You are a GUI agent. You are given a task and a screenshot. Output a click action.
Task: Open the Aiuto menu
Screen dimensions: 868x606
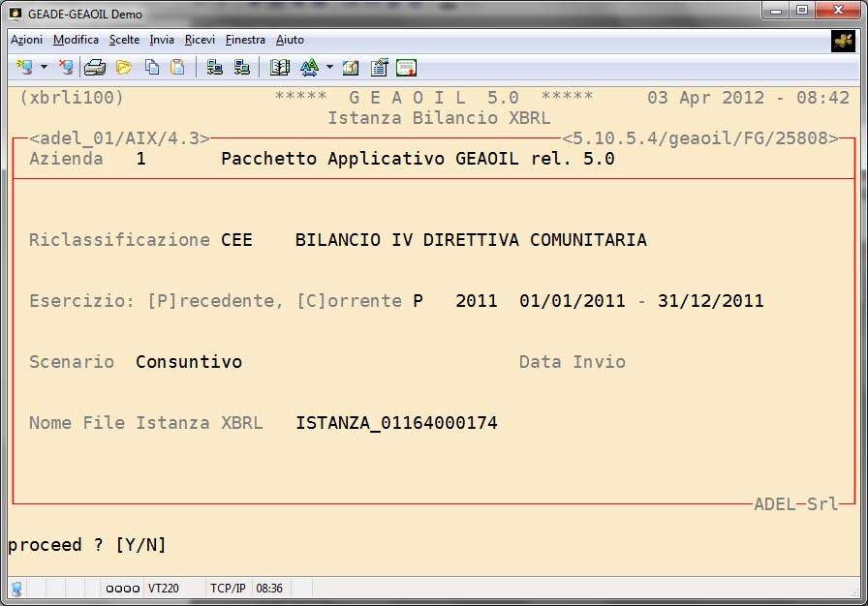tap(290, 40)
